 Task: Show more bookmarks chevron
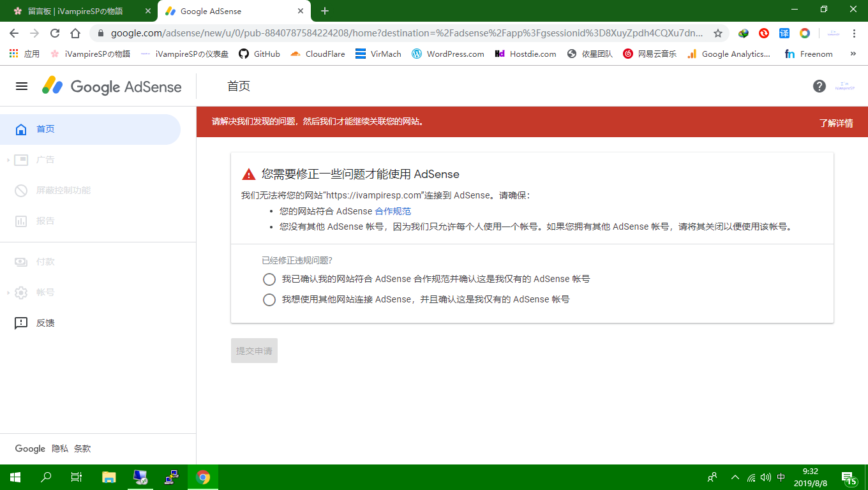[x=853, y=54]
